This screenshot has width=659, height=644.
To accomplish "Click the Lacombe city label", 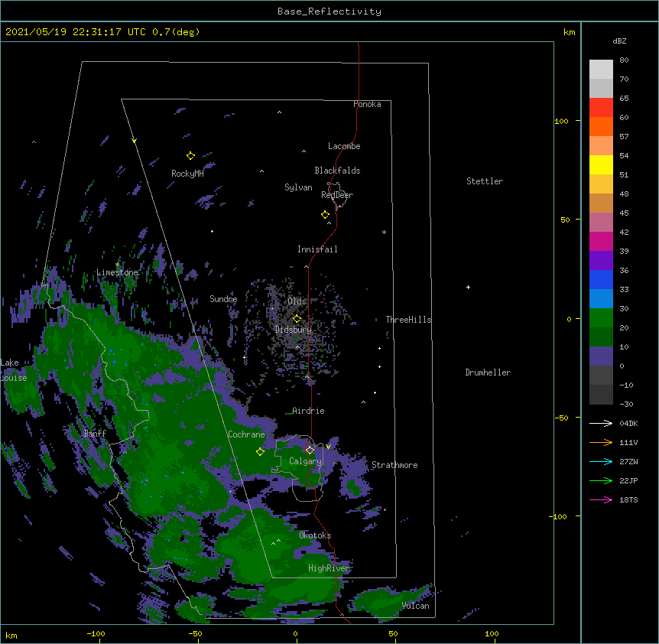I will [344, 146].
